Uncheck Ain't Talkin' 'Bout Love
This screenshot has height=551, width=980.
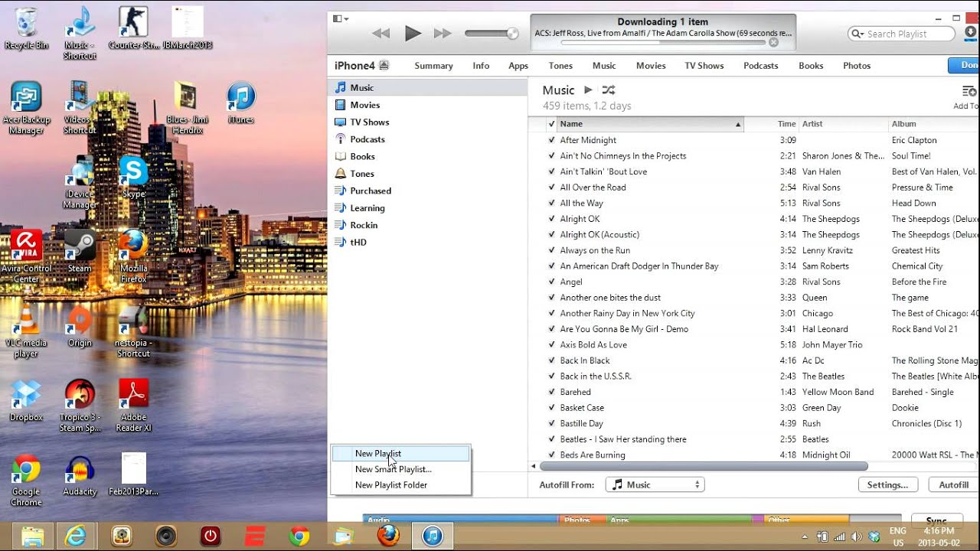[x=551, y=171]
